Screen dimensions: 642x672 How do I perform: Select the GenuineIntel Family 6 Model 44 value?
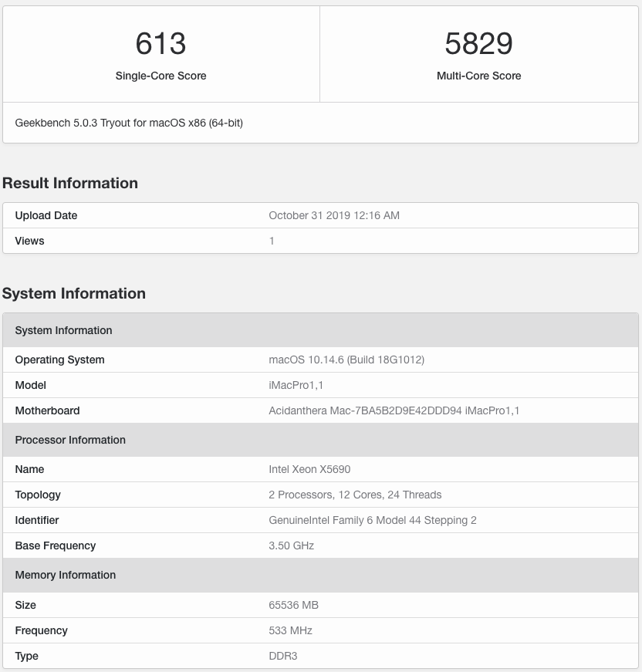click(373, 520)
